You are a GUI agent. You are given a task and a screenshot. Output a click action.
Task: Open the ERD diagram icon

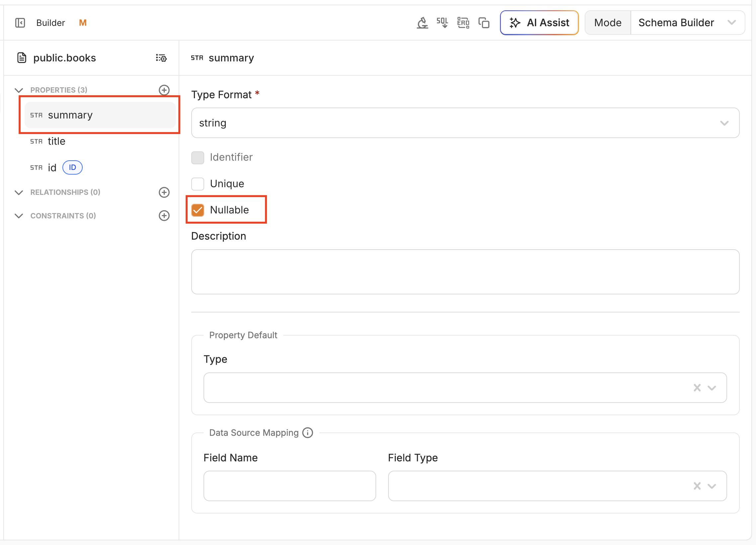tap(463, 23)
